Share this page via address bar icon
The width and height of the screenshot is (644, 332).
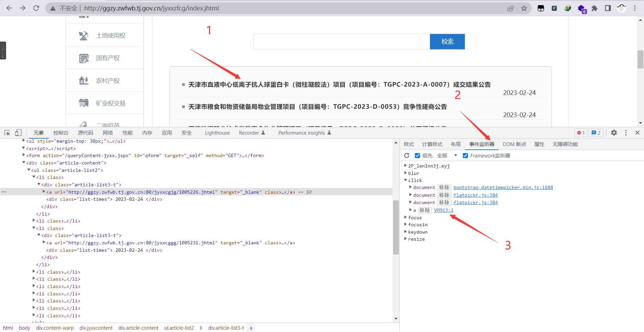[x=511, y=8]
